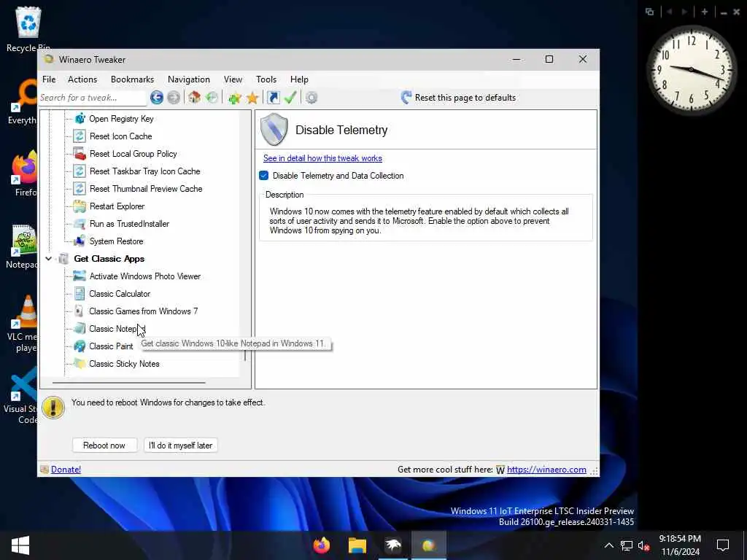The image size is (747, 560).
Task: Open See in detail how this tweak works
Action: 322,158
